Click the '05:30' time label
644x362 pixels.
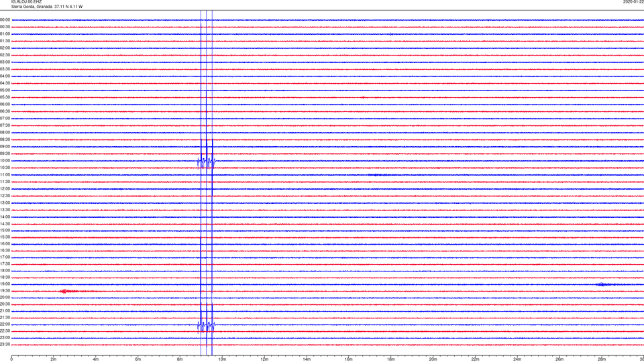(5, 97)
